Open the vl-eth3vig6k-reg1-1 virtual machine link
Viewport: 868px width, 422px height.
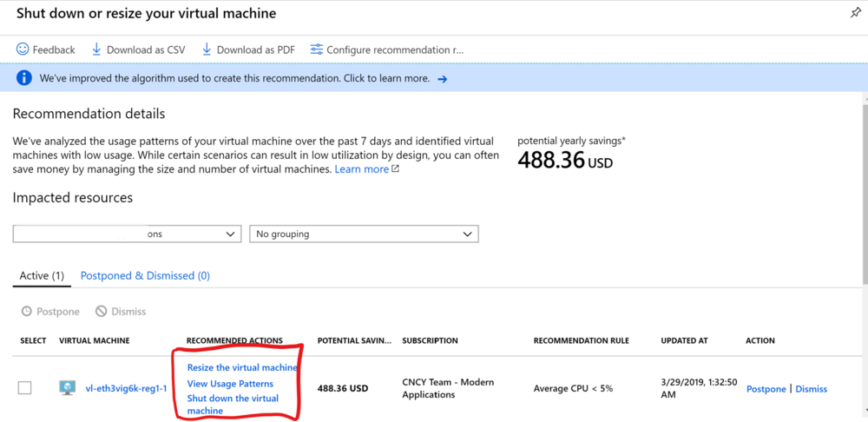pos(126,388)
